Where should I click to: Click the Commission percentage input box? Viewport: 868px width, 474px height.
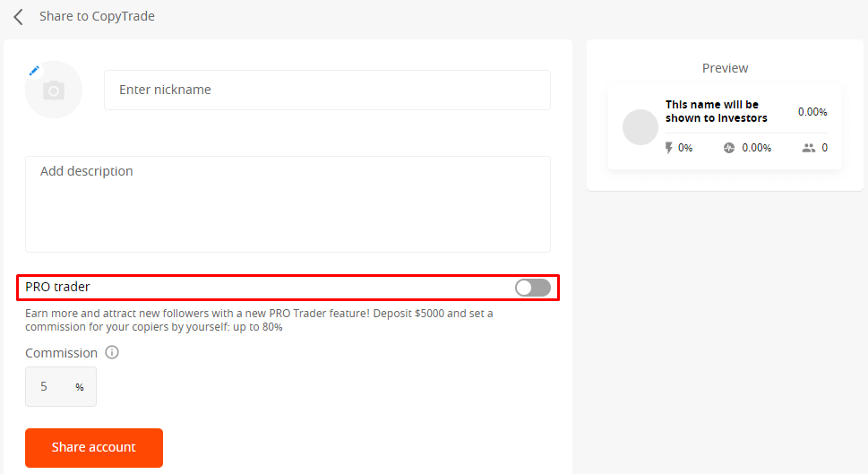56,387
